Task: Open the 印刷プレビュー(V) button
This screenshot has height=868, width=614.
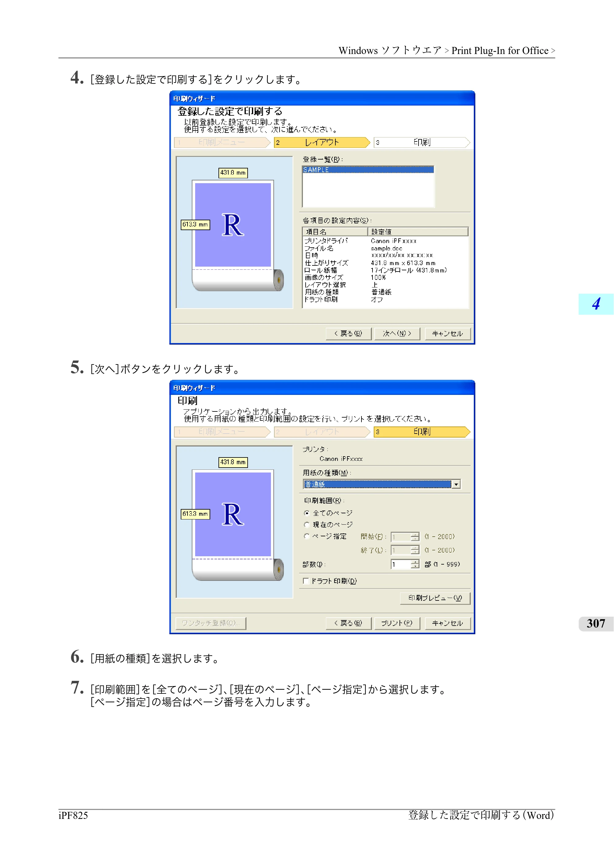Action: (x=435, y=598)
